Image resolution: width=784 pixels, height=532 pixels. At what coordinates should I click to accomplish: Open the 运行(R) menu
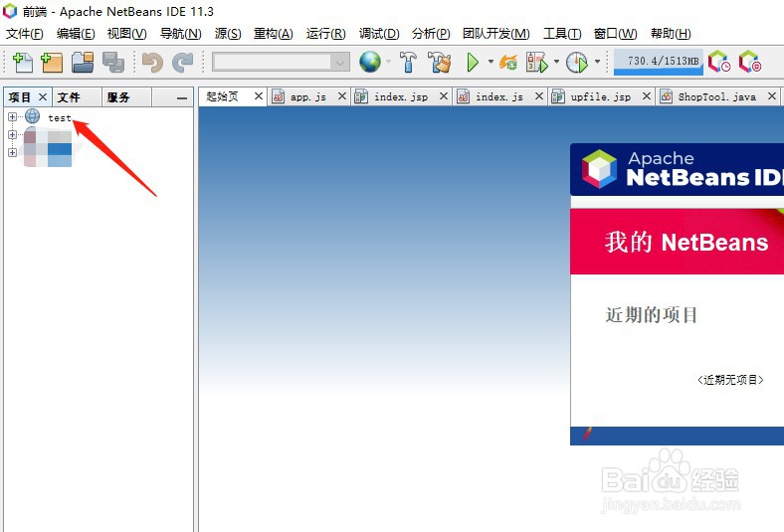326,34
